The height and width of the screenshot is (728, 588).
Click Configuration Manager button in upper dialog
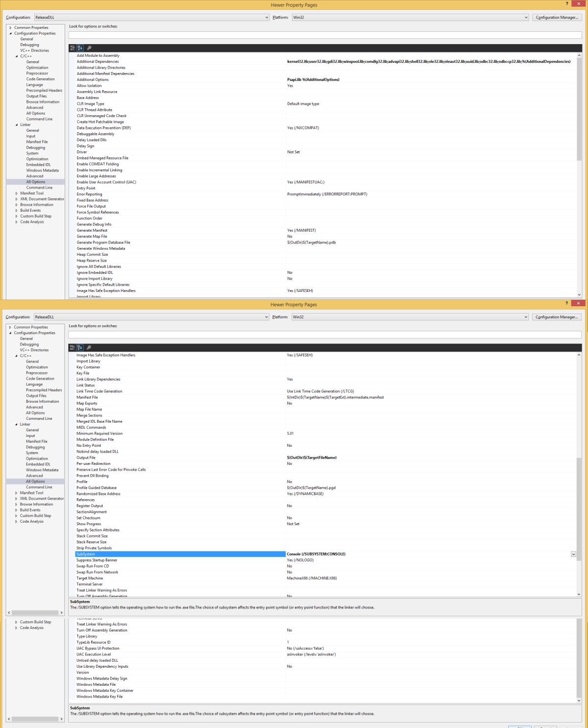[557, 17]
